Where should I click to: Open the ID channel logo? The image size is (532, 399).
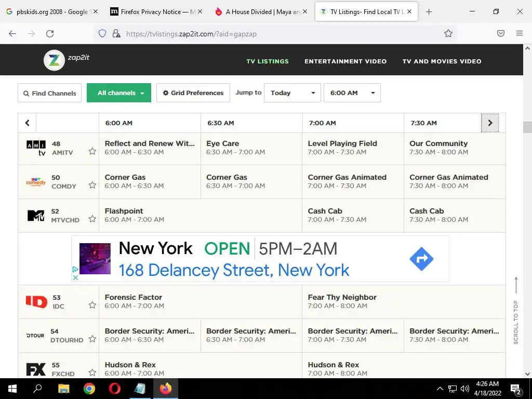click(37, 302)
